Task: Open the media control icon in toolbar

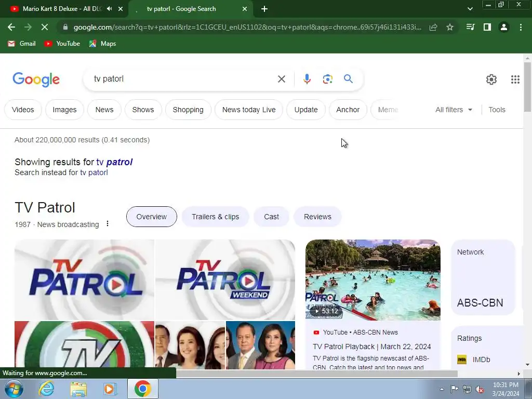Action: [x=470, y=27]
